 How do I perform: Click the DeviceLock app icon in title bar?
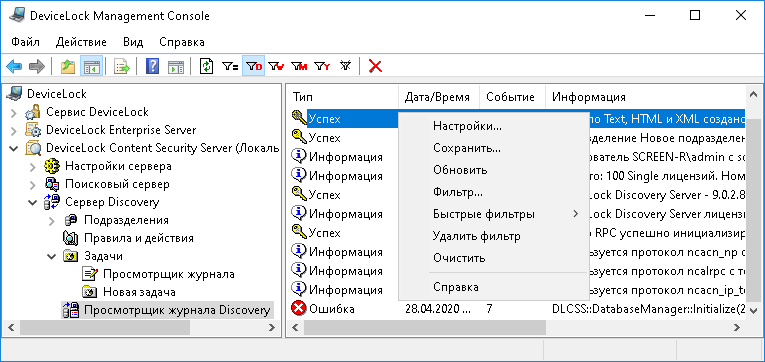[17, 15]
